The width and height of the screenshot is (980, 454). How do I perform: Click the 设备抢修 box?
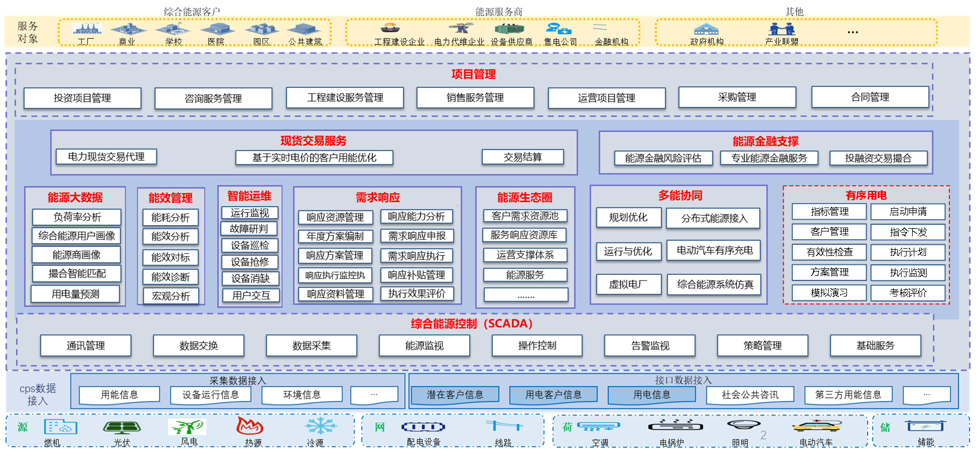(x=250, y=261)
